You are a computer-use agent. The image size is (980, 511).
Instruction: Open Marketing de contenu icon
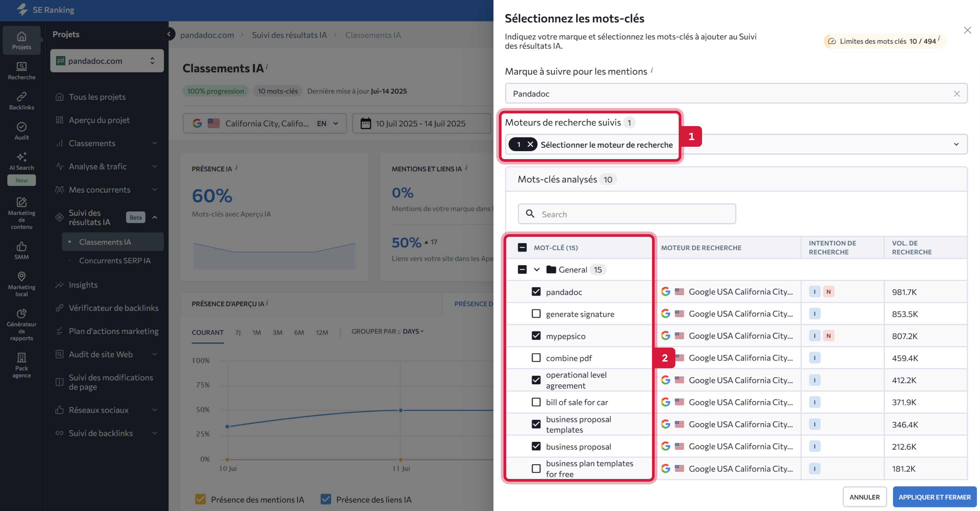[x=22, y=202]
